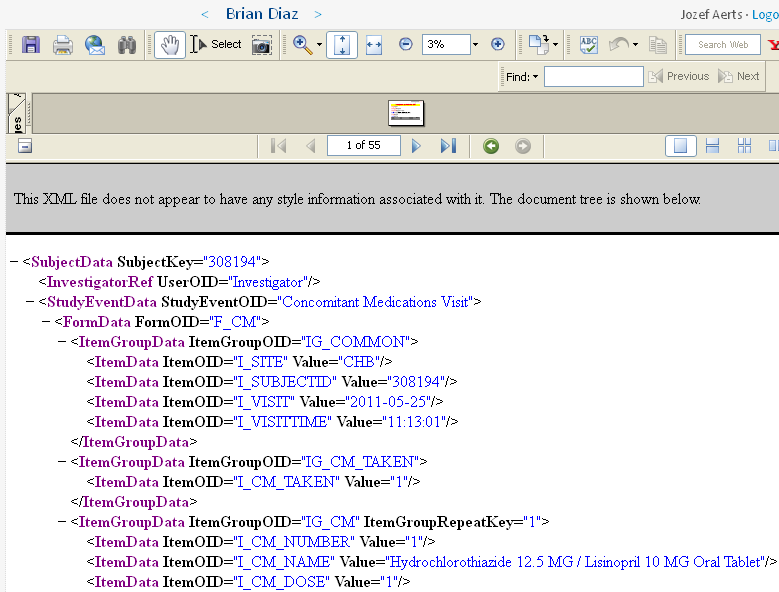Click the Logout link
Image resolution: width=779 pixels, height=592 pixels.
click(766, 15)
